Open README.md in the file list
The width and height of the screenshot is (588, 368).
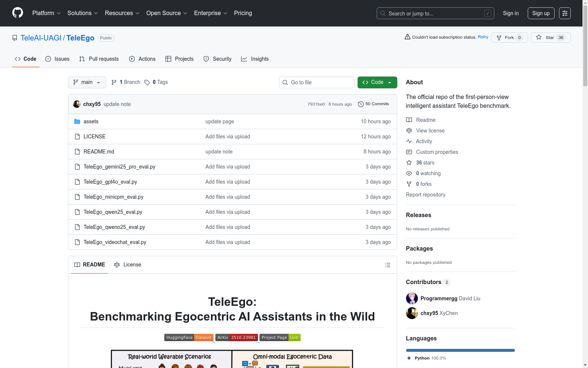(99, 152)
